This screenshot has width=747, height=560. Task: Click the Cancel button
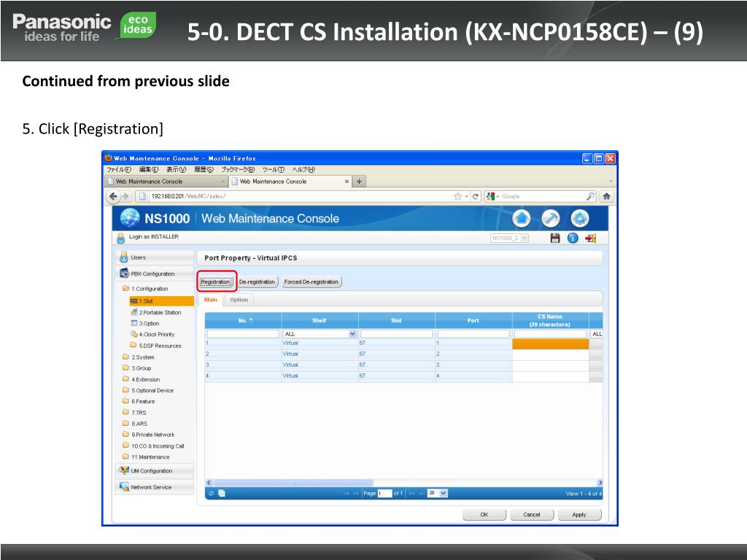click(x=532, y=515)
